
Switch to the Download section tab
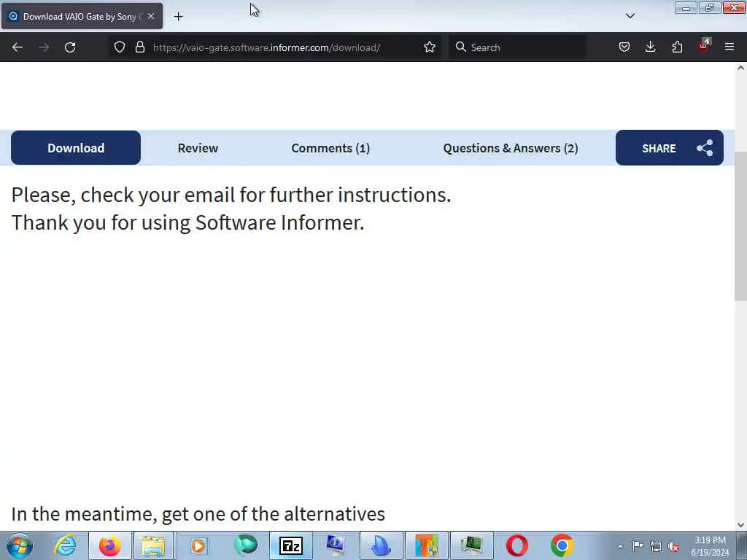[76, 148]
